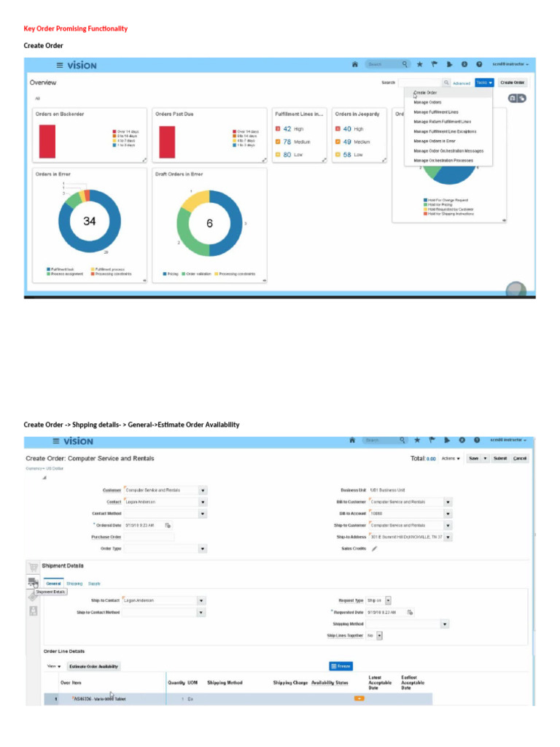Open favorites star in Create Order header

[417, 440]
